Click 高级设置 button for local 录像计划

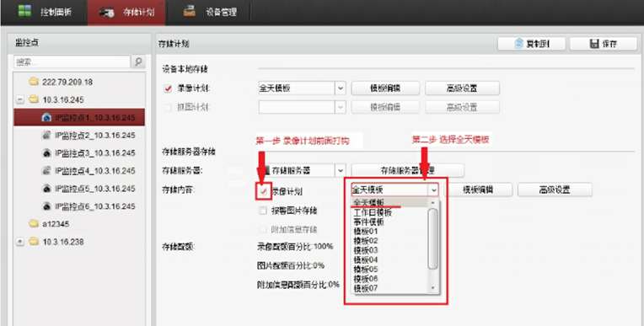[462, 88]
